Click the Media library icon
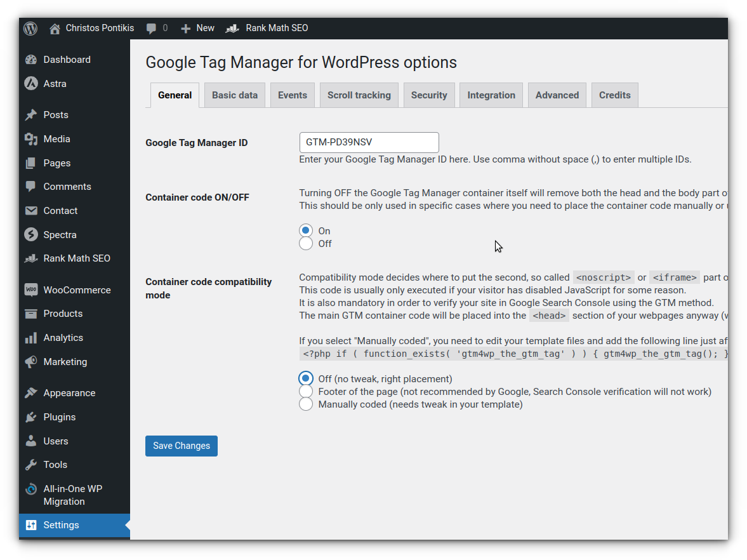 click(x=31, y=138)
